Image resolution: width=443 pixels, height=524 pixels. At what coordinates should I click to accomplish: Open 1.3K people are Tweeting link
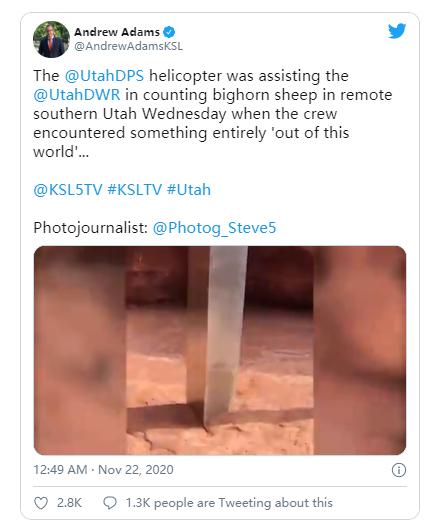click(x=229, y=503)
